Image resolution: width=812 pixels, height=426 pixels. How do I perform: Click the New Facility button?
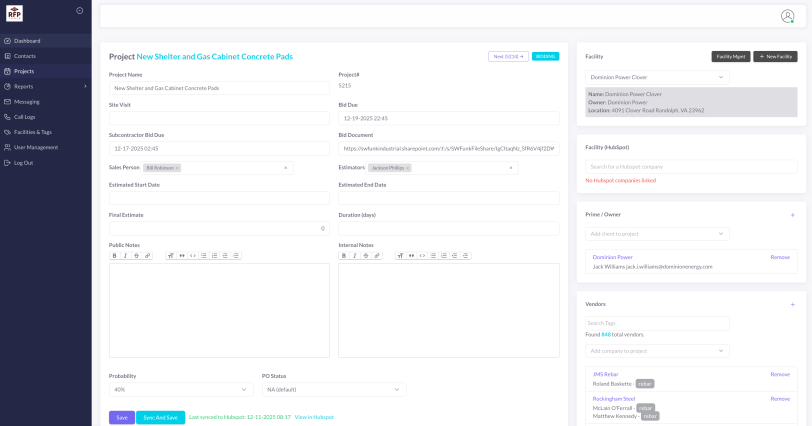[x=775, y=56]
